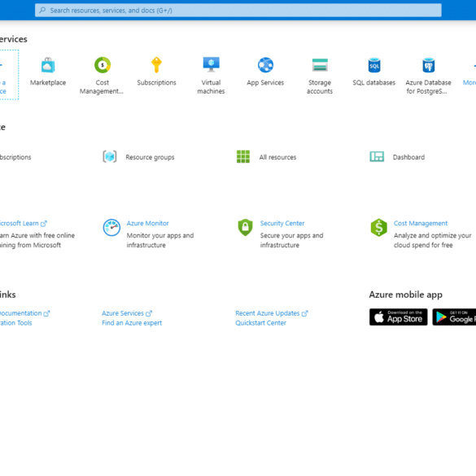
Task: Select the Subscriptions key icon
Action: point(156,65)
